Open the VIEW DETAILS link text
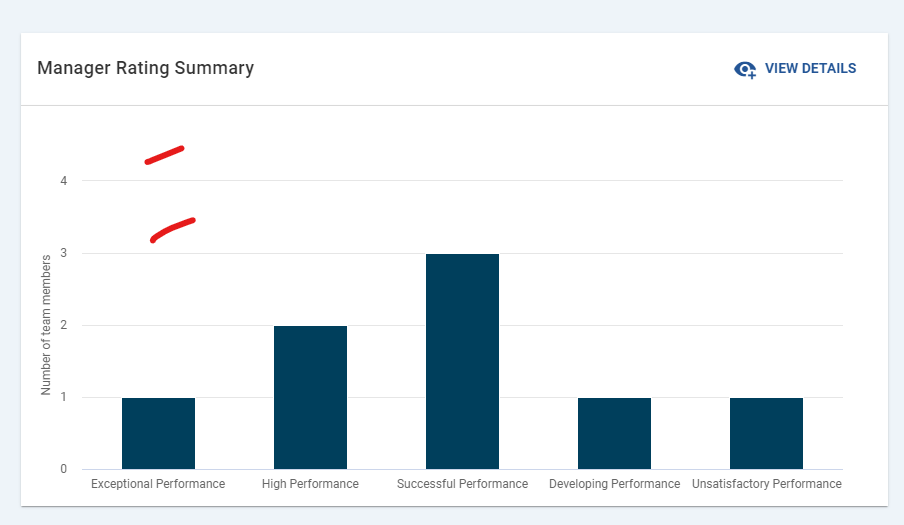The height and width of the screenshot is (525, 904). 810,69
